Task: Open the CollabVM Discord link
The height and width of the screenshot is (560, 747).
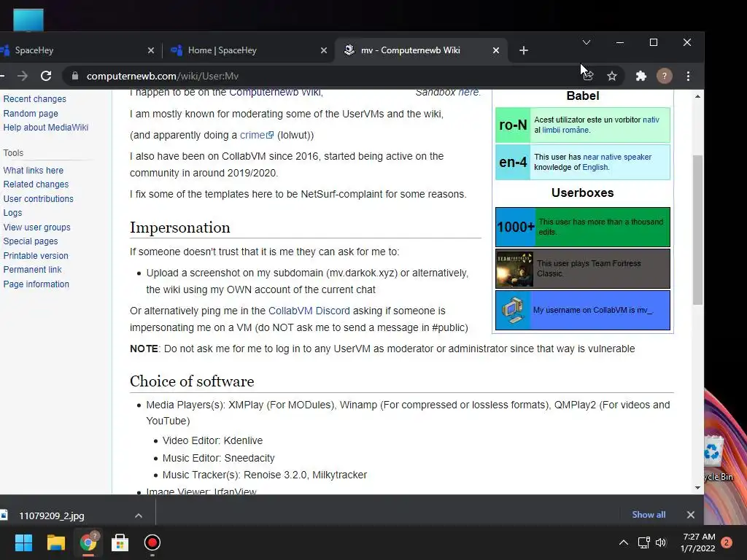Action: [x=309, y=311]
